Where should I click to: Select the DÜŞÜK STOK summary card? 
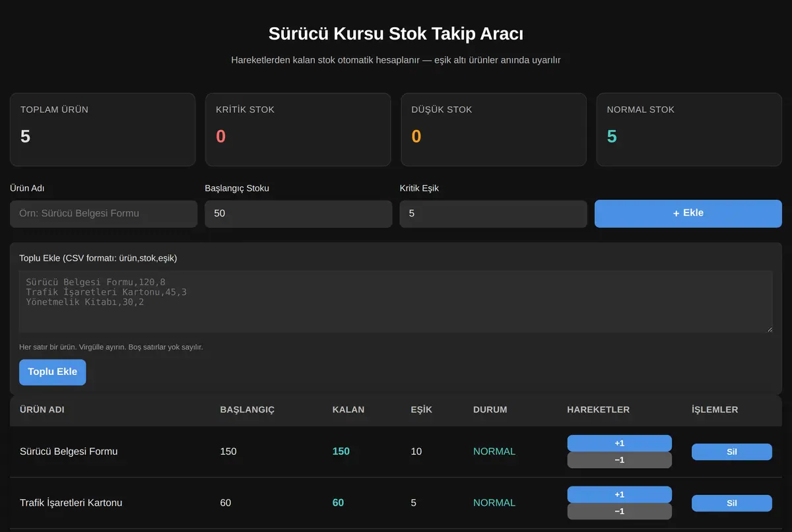pyautogui.click(x=494, y=129)
